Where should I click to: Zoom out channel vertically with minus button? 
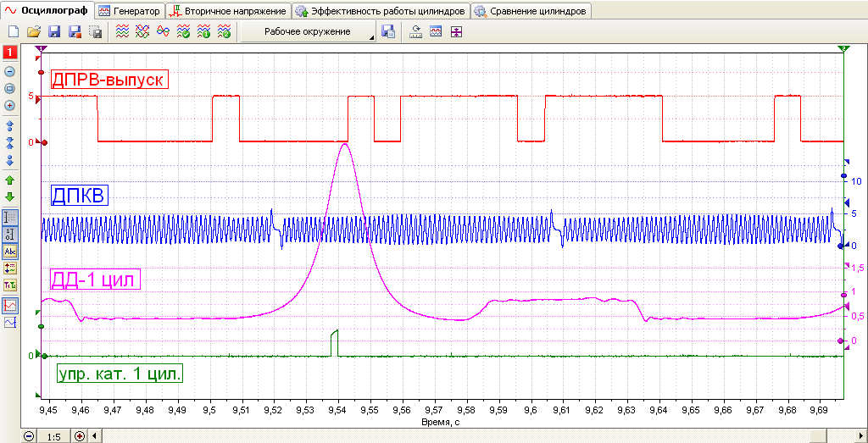10,71
